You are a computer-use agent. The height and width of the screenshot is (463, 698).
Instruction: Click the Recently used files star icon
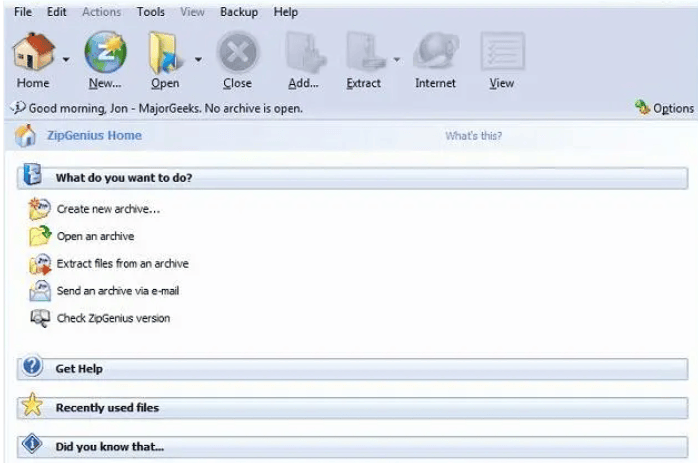coord(32,405)
